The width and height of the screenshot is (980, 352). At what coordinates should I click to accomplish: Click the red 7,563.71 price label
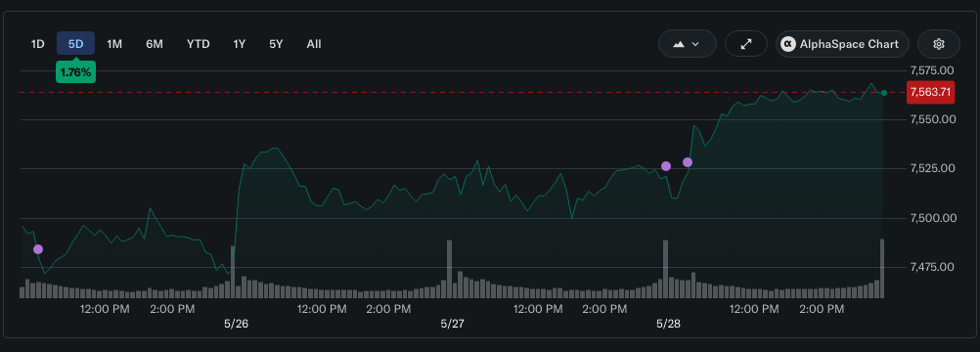[930, 93]
